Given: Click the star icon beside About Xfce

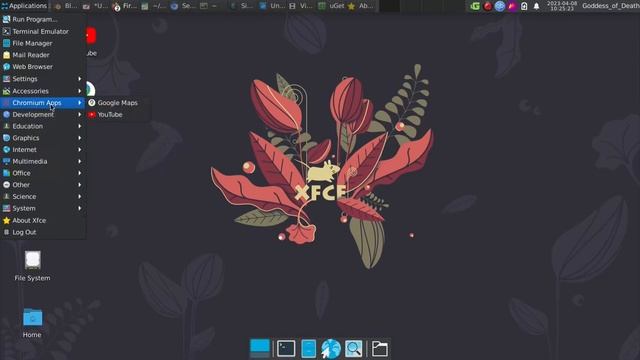Looking at the screenshot, I should point(7,220).
